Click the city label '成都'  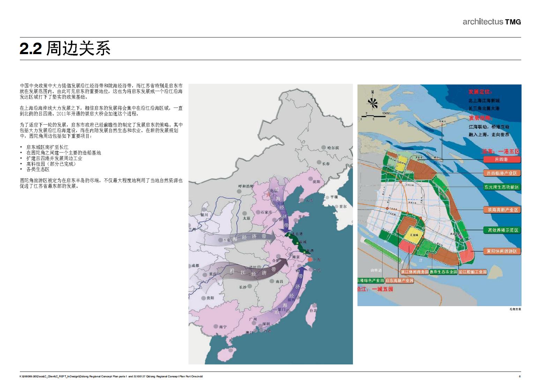coord(195,266)
